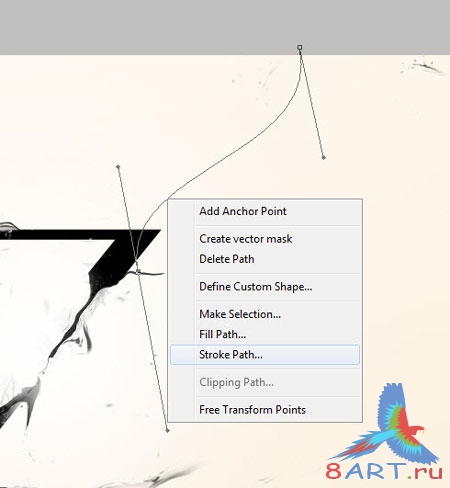Click the lower anchor point near black shape
The width and height of the screenshot is (450, 488).
(x=138, y=272)
